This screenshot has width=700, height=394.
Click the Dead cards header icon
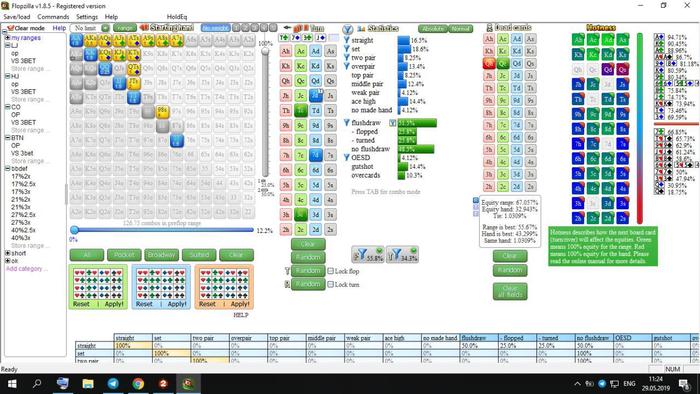point(489,28)
